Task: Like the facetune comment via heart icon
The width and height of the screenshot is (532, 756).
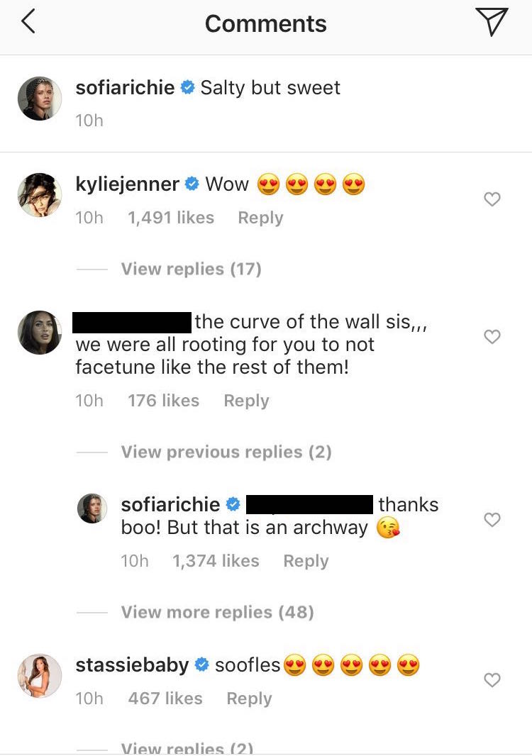Action: pyautogui.click(x=492, y=337)
